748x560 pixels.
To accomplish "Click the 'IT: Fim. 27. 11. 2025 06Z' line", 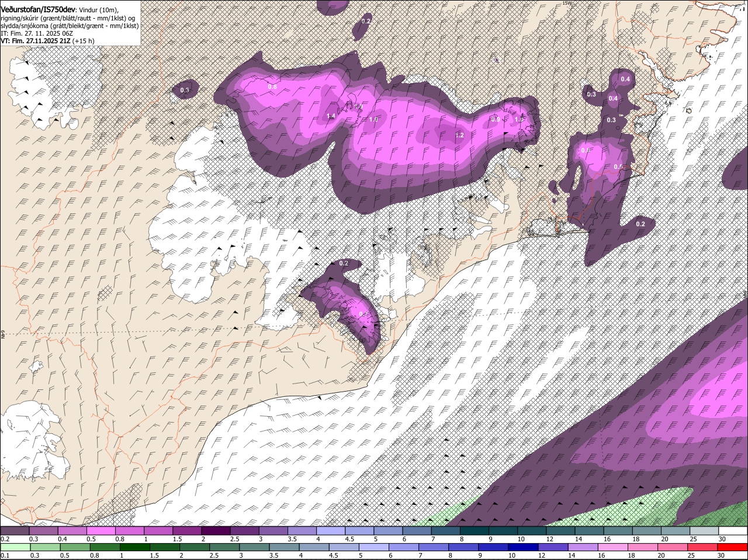I will 37,33.
